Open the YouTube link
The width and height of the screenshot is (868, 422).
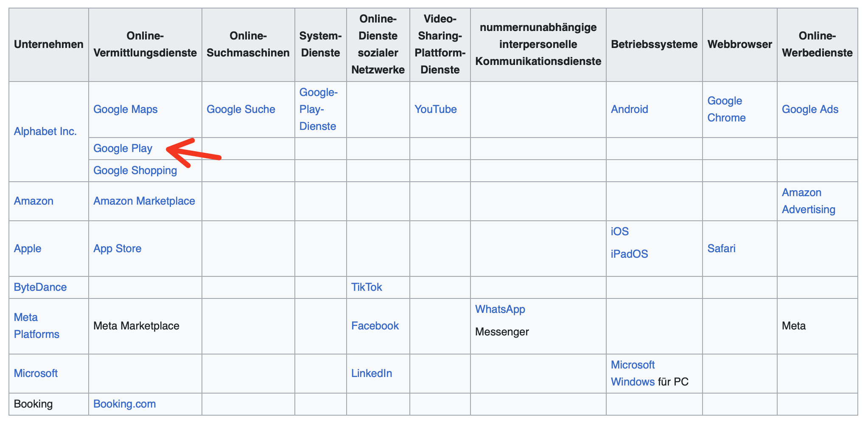(435, 110)
